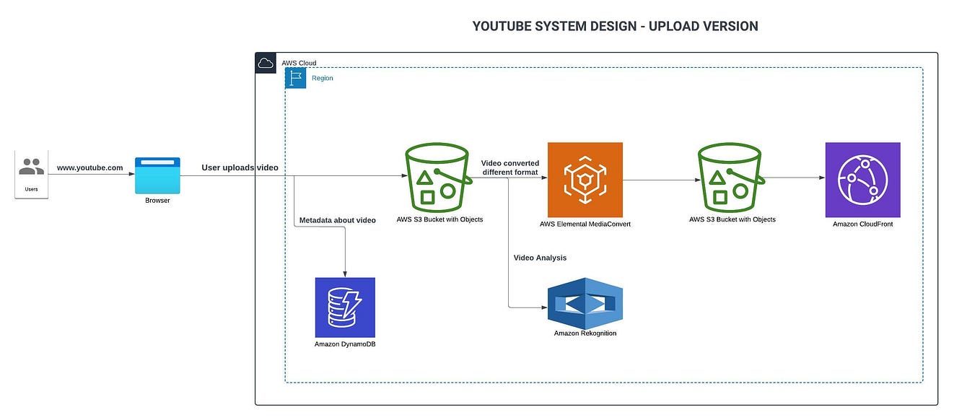Click the Browser icon
The image size is (980, 420).
point(157,175)
